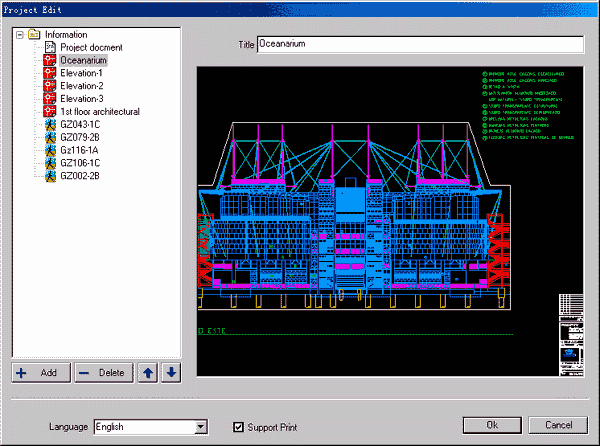Select GZ106-1C in the tree
This screenshot has width=600, height=446.
click(80, 163)
